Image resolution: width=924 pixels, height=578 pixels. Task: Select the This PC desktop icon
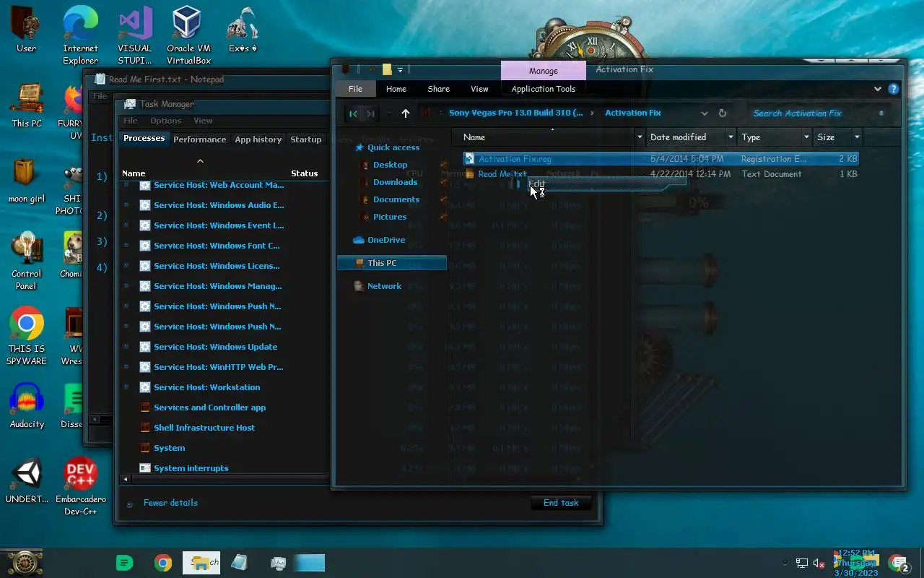(x=26, y=105)
